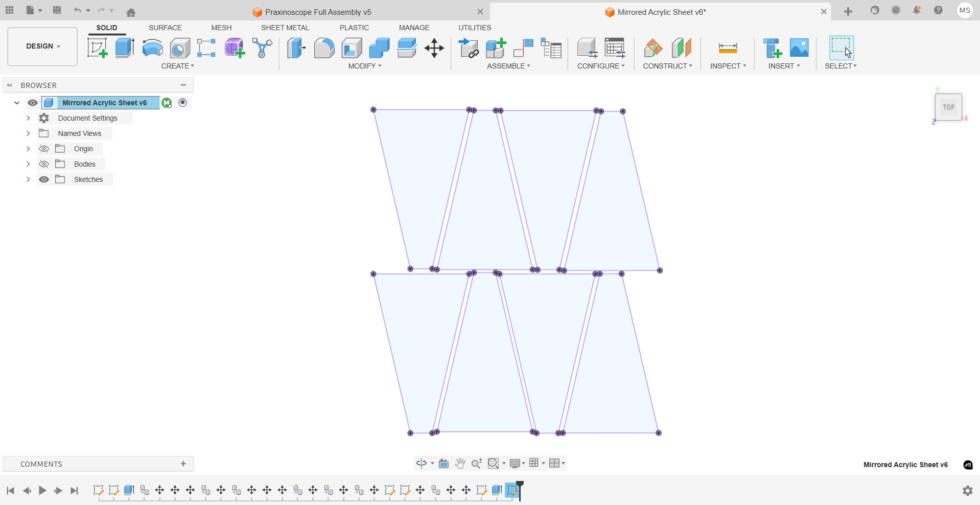The image size is (980, 505).
Task: Select the Measure tool
Action: click(728, 48)
